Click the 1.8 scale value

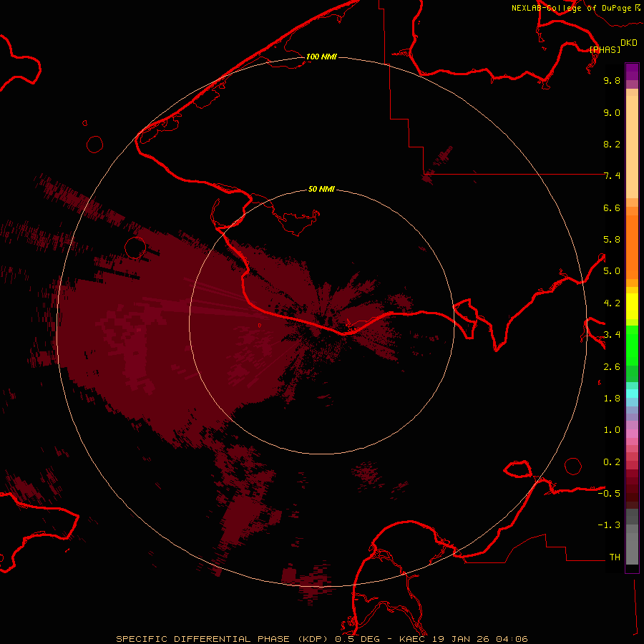tap(612, 399)
